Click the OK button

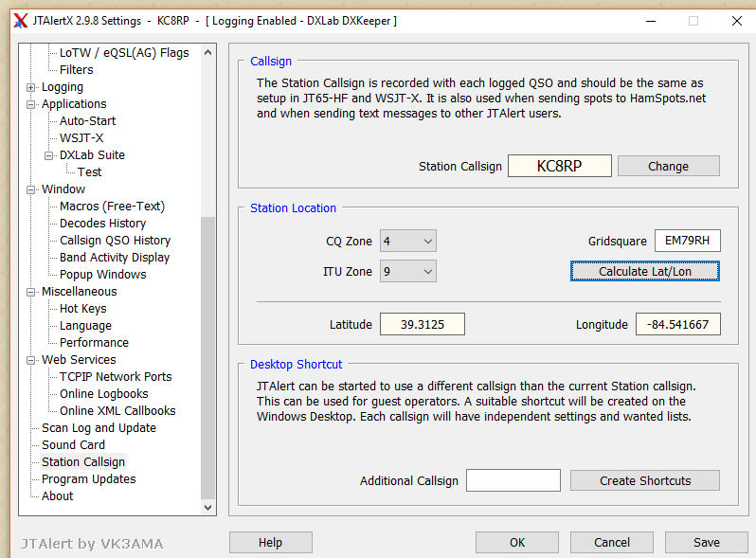point(517,543)
